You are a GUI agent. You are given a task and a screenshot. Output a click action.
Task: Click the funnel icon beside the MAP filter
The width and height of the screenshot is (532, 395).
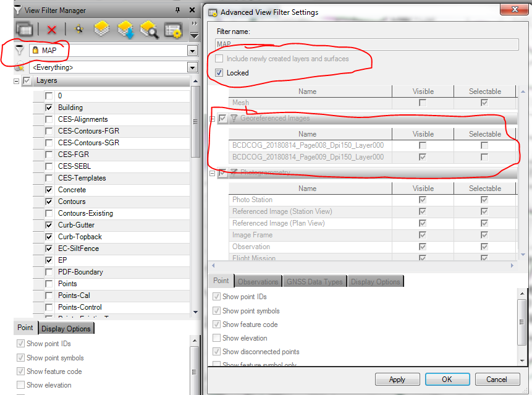tap(20, 50)
